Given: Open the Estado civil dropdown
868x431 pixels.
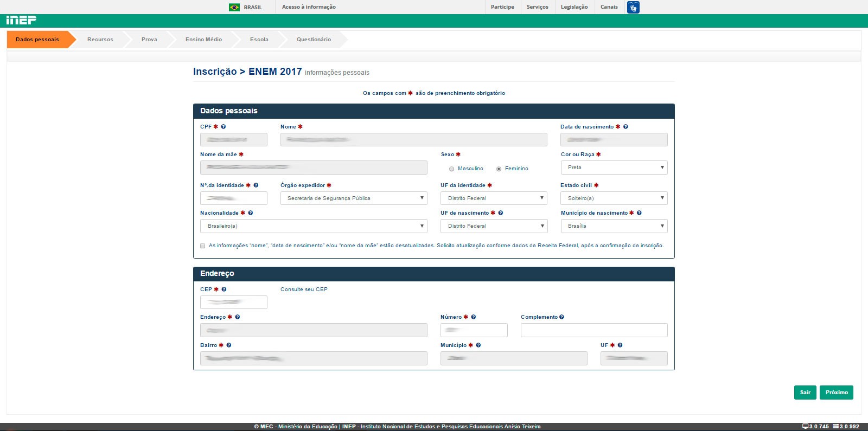Looking at the screenshot, I should [x=614, y=198].
